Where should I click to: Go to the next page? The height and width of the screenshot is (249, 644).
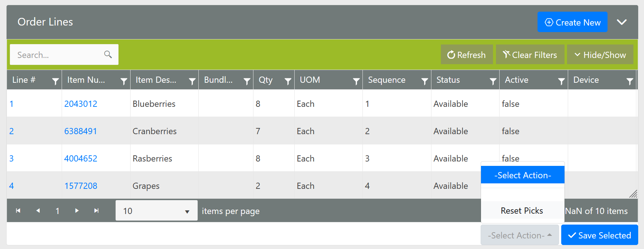[x=77, y=211]
